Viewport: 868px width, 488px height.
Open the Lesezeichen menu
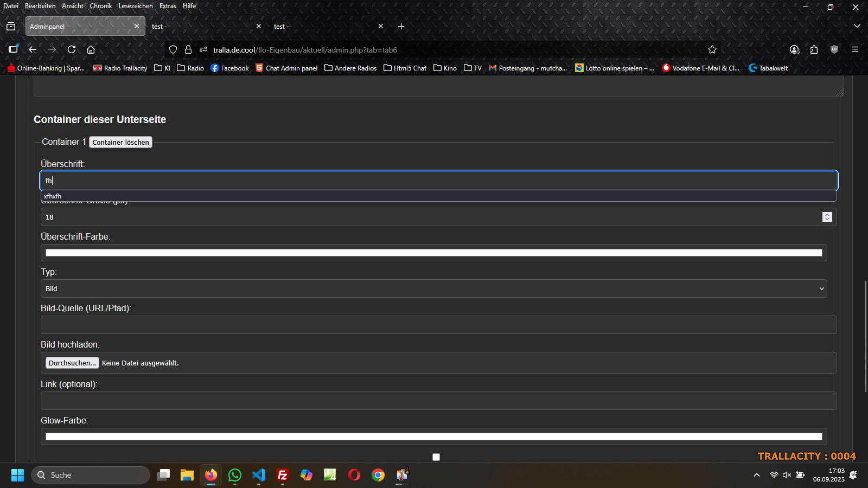tap(135, 6)
